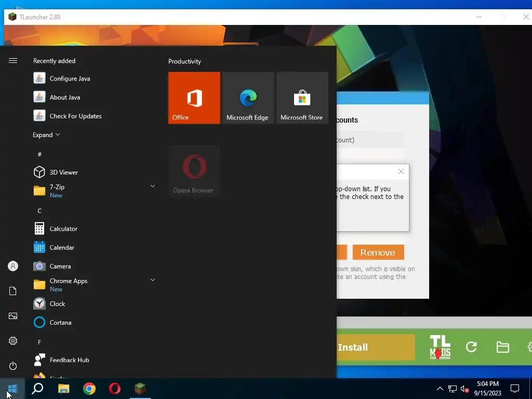Launch Opera from the taskbar
Image resolution: width=532 pixels, height=399 pixels.
[115, 389]
